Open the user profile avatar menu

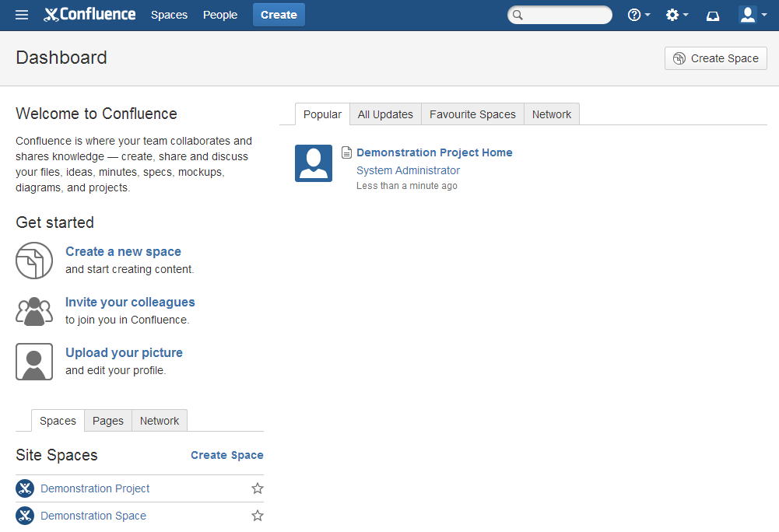coord(753,15)
